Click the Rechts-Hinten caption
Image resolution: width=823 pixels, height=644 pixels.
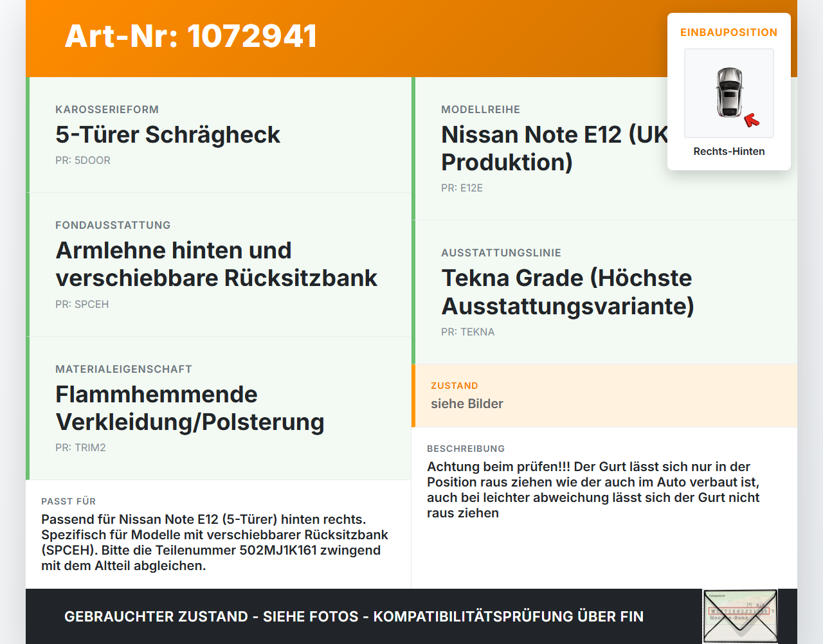point(729,151)
